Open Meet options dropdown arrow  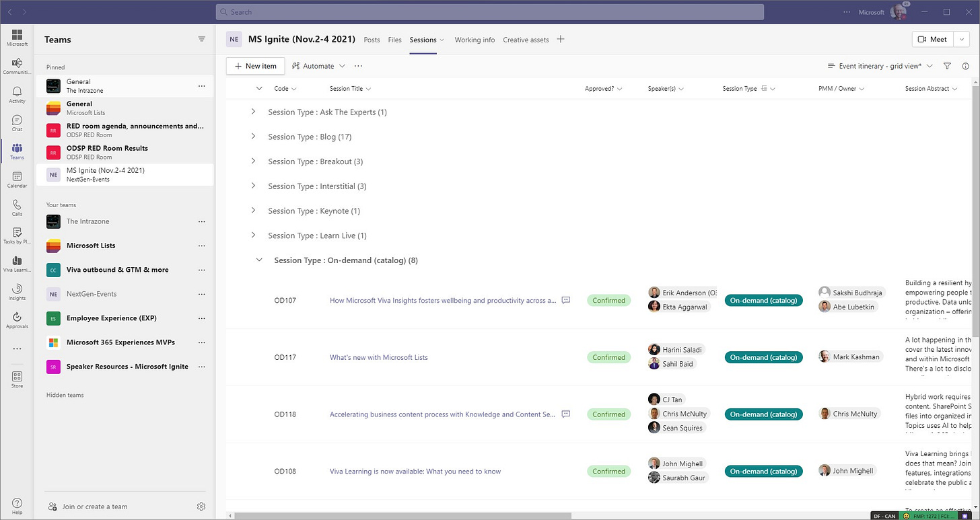coord(963,39)
